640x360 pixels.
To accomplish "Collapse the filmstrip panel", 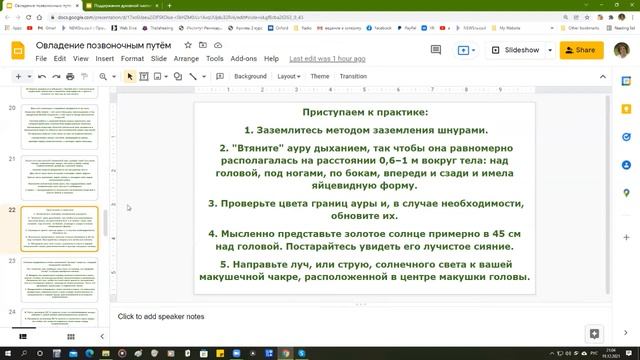I will 102,336.
